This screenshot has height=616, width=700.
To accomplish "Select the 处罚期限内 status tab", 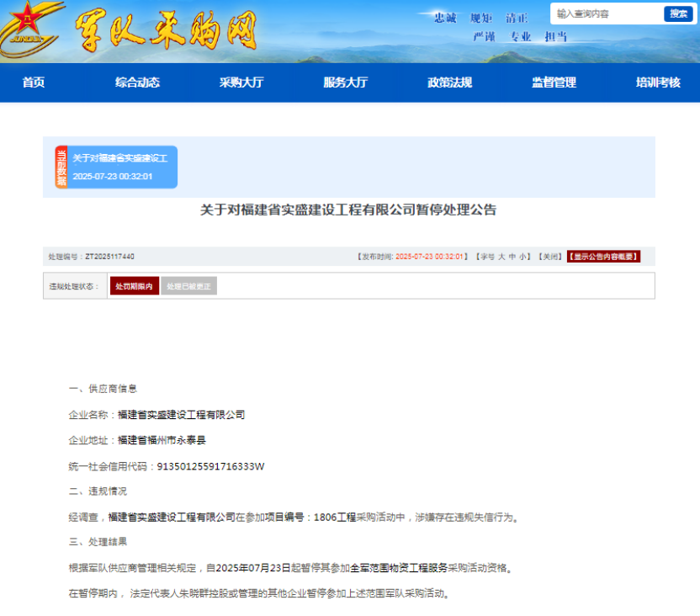I will tap(135, 286).
